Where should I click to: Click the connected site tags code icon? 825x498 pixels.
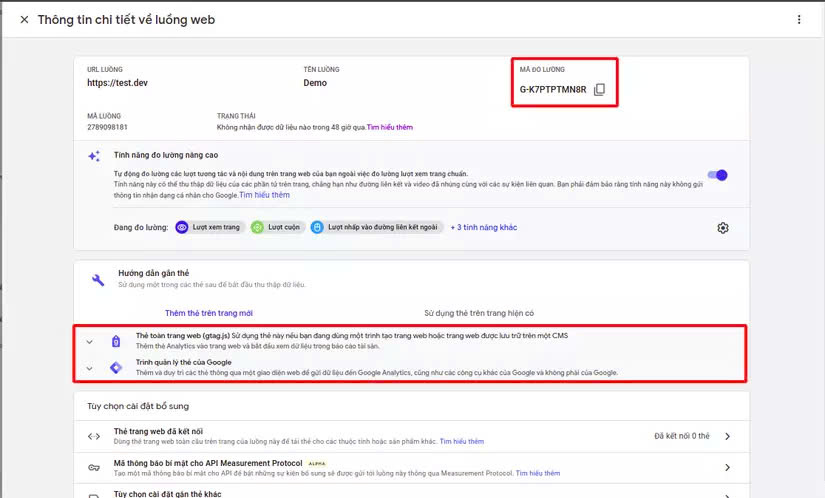pyautogui.click(x=94, y=436)
